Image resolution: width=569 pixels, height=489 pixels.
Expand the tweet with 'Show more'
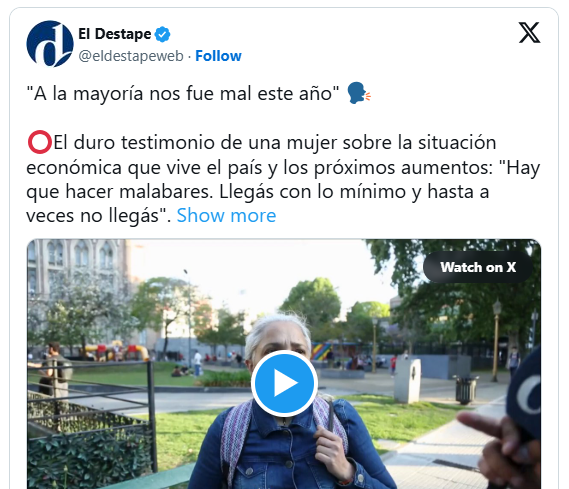[226, 215]
